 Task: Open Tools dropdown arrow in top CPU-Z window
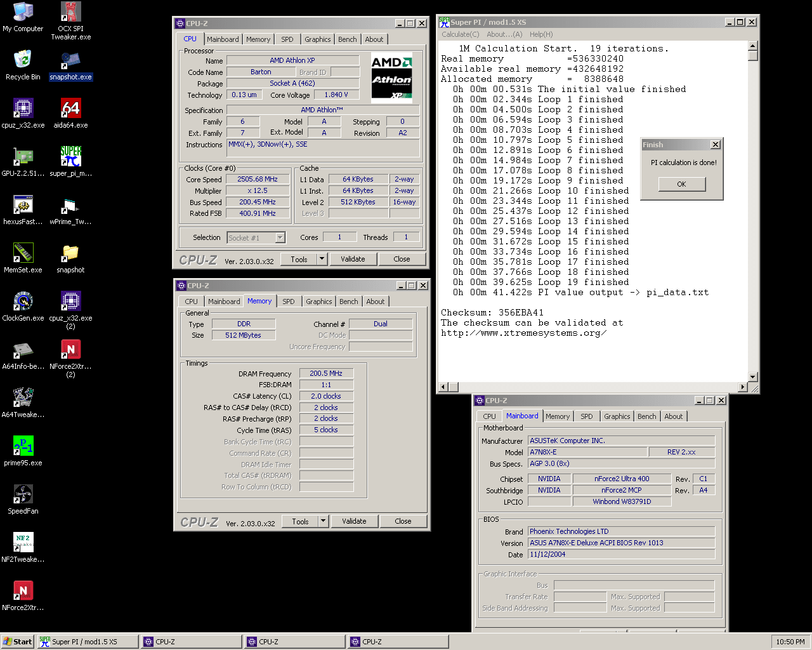322,259
